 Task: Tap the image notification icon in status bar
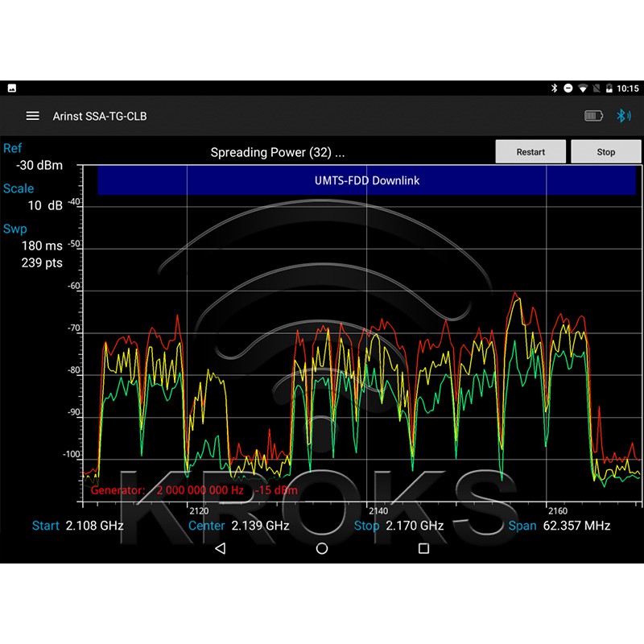point(12,89)
